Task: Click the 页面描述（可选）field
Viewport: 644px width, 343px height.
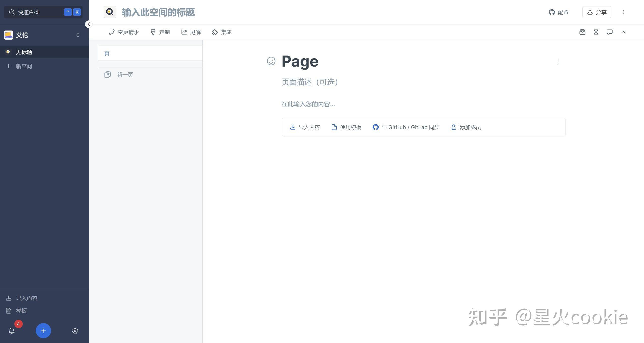Action: point(310,82)
